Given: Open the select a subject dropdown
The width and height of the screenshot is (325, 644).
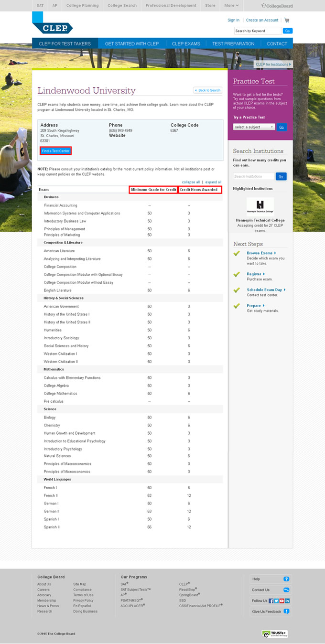Looking at the screenshot, I should coord(254,127).
